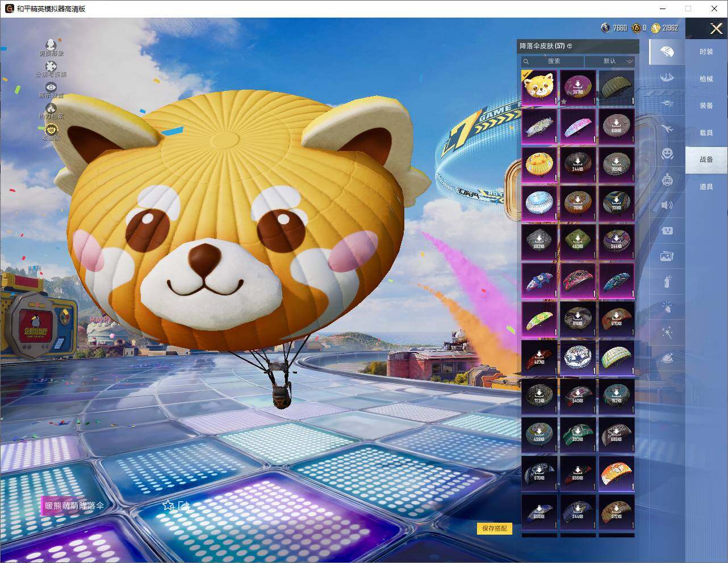Download the 762KB teal parachute skin
Image resolution: width=728 pixels, height=563 pixels.
coord(617,396)
